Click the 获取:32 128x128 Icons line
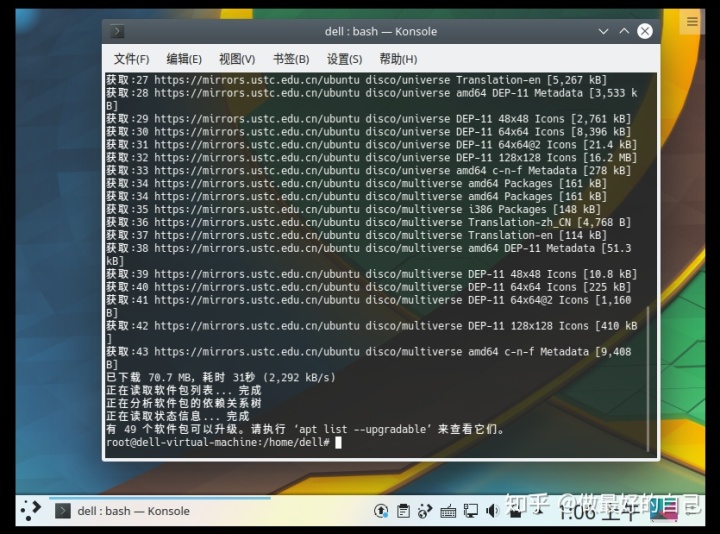720x534 pixels. [371, 158]
